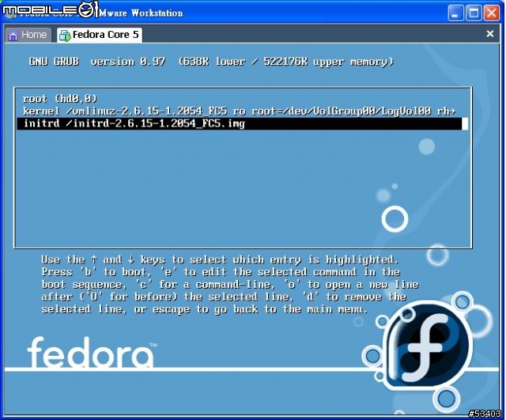Select the 'root (hd0,0)' GRUB line
Screen dimensions: 506x420
(x=60, y=98)
